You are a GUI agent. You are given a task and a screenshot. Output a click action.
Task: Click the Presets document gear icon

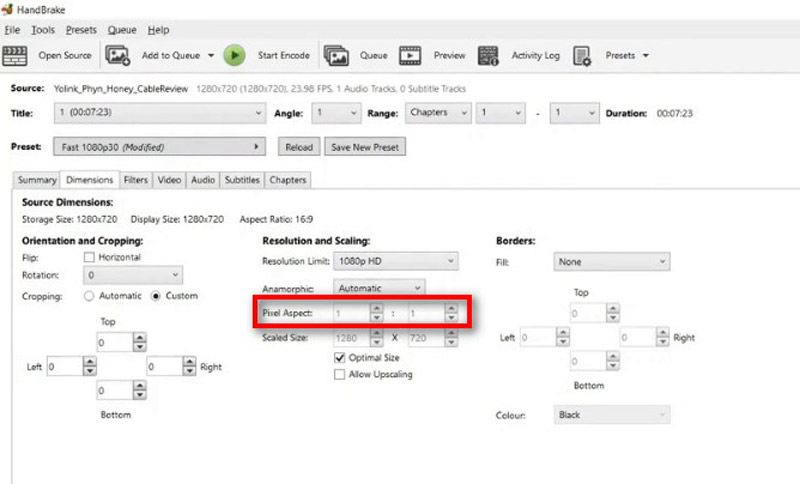(x=582, y=56)
